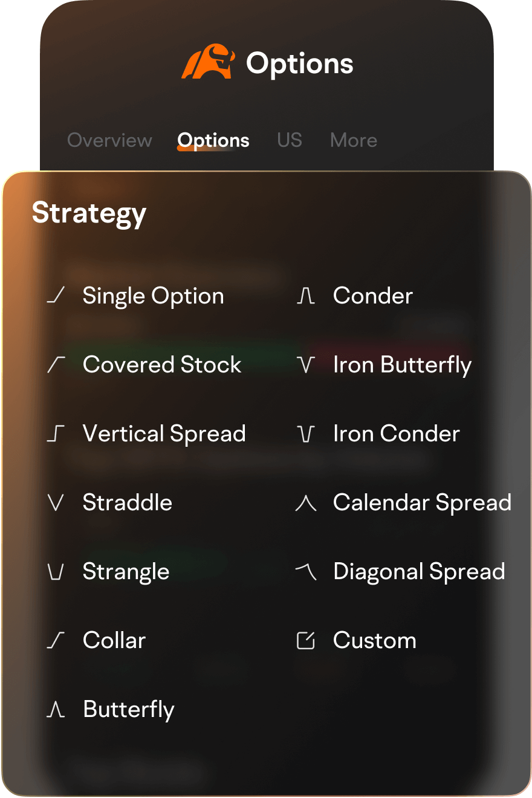Open the US tab
The image size is (532, 798).
click(x=290, y=140)
